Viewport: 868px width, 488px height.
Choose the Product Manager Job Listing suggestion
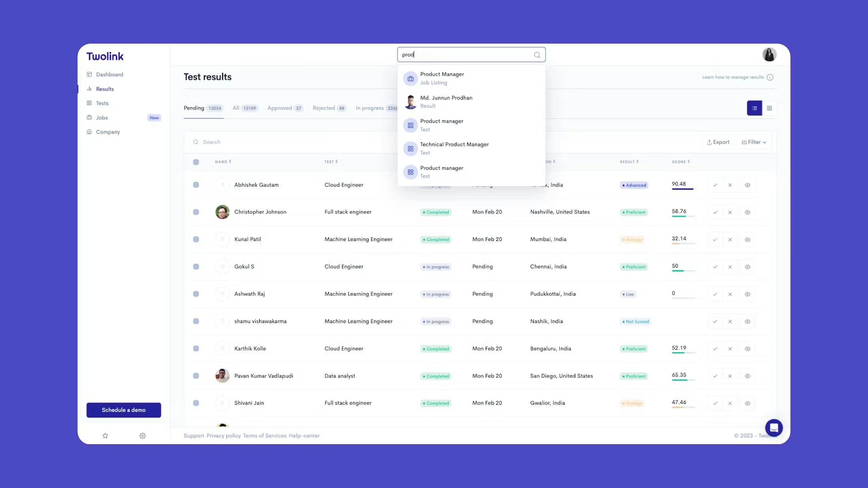(x=441, y=78)
